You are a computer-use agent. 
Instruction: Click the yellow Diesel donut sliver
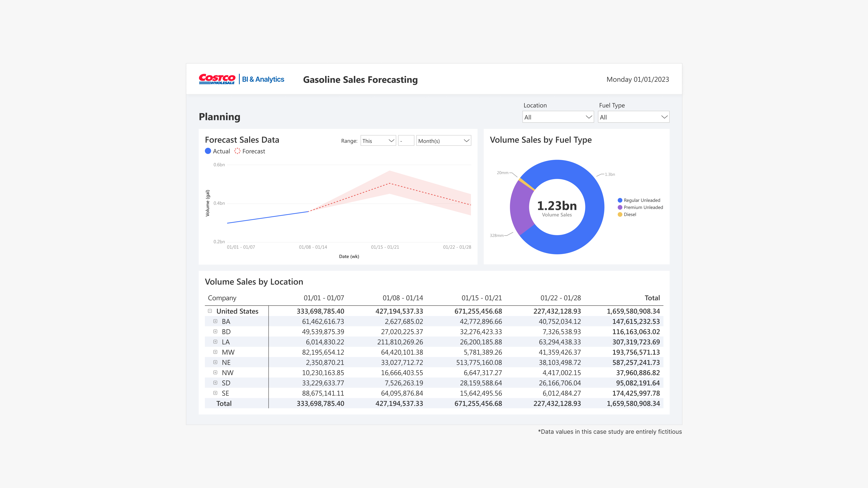[x=527, y=185]
